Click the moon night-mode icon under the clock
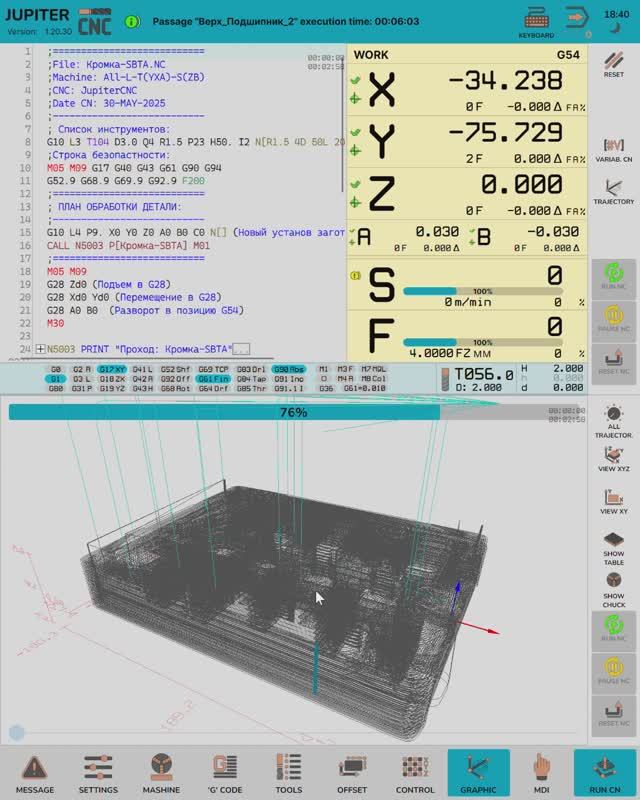Screen dimensions: 640x800 click(616, 29)
